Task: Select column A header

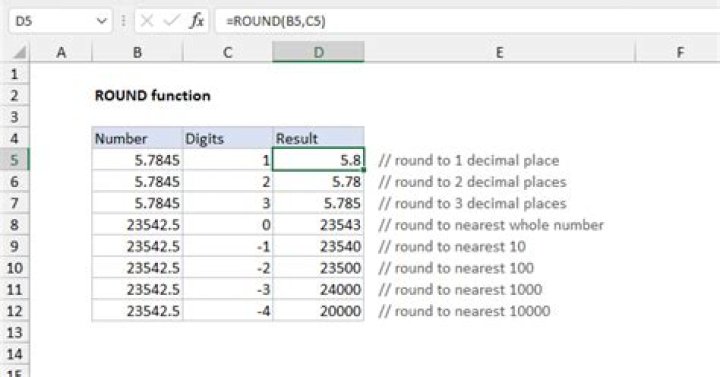Action: pyautogui.click(x=61, y=52)
